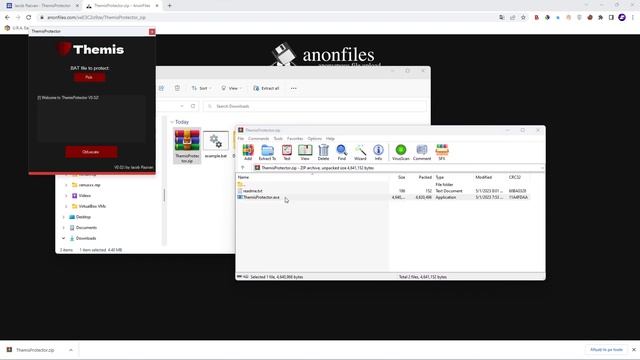This screenshot has width=640, height=360.
Task: Open the File menu in WinRAR
Action: [241, 139]
